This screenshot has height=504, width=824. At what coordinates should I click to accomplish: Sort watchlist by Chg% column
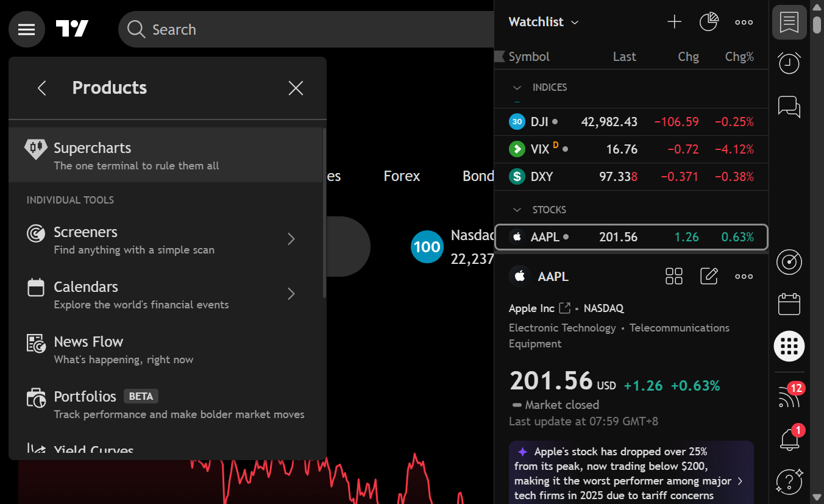pos(739,57)
